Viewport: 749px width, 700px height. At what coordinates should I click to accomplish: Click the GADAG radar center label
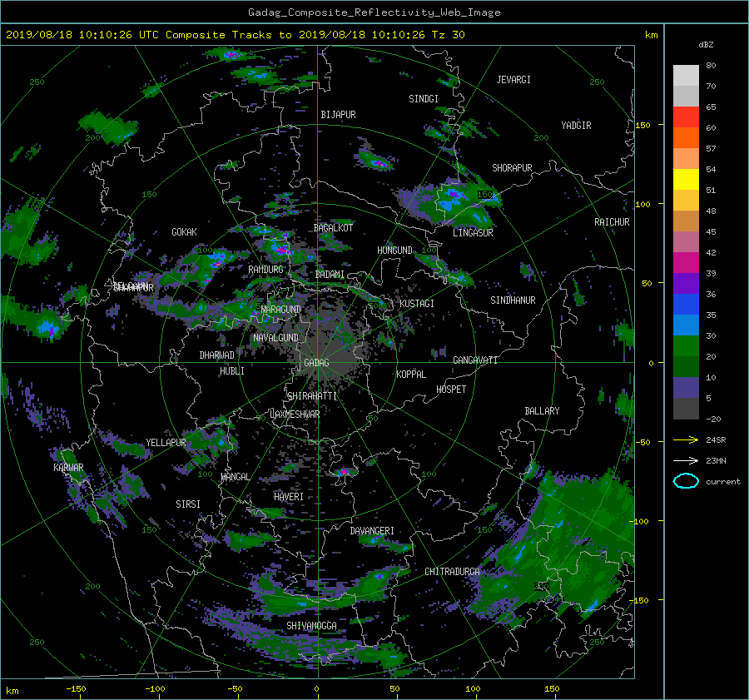(316, 363)
